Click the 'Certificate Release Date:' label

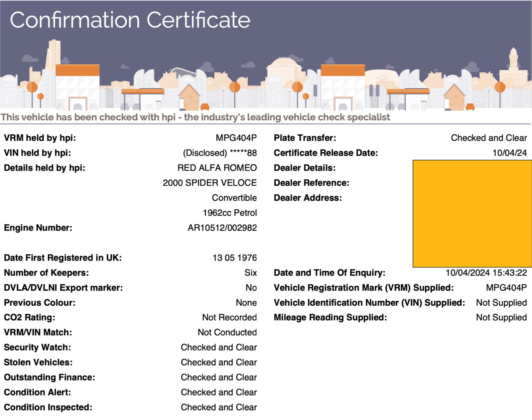(x=326, y=153)
